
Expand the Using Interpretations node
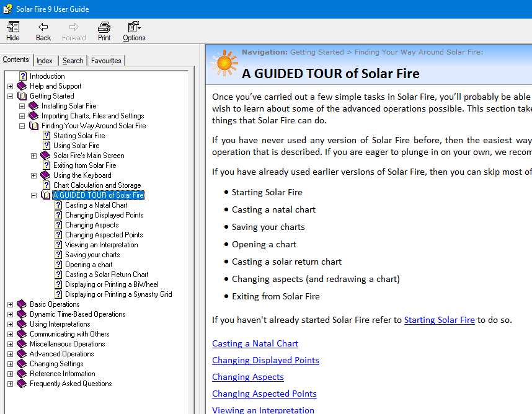click(10, 324)
